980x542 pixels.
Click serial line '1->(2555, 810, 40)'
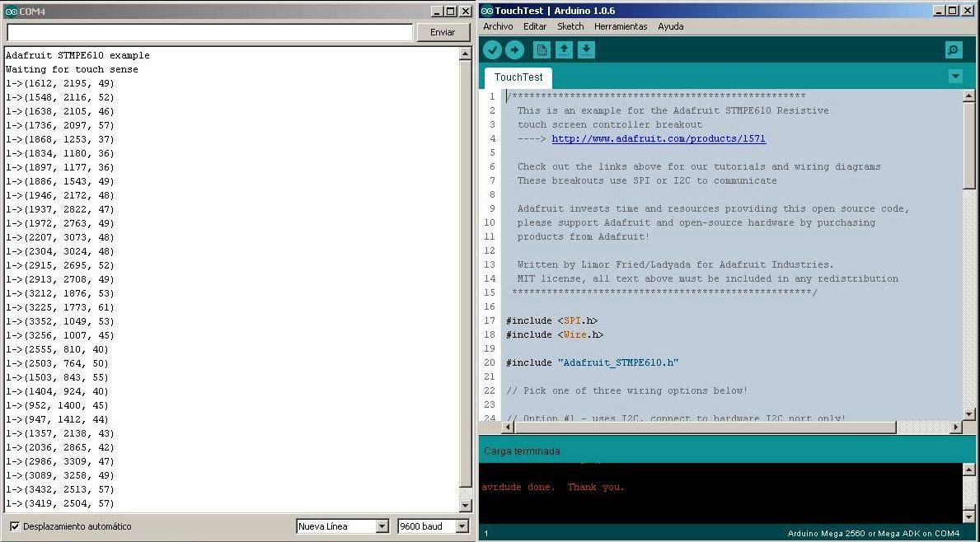pos(57,349)
